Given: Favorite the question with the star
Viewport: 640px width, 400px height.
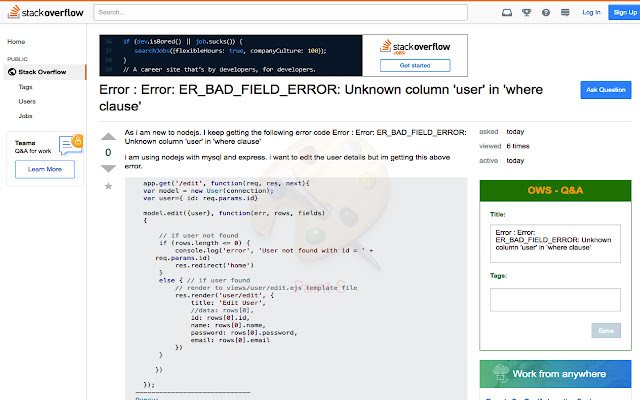Looking at the screenshot, I should (109, 186).
